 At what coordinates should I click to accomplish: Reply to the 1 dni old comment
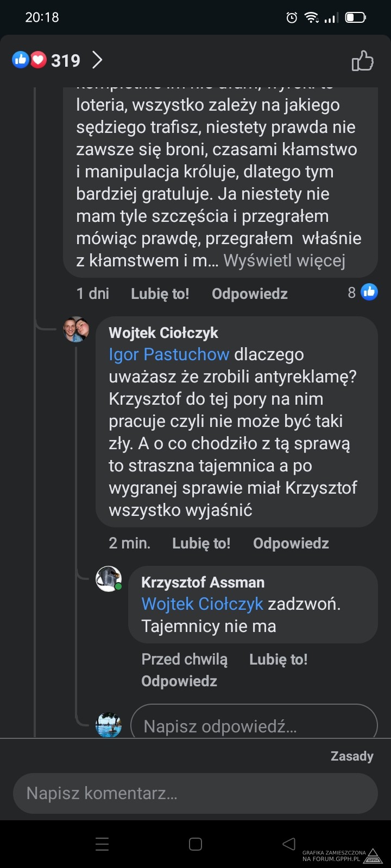point(249,293)
